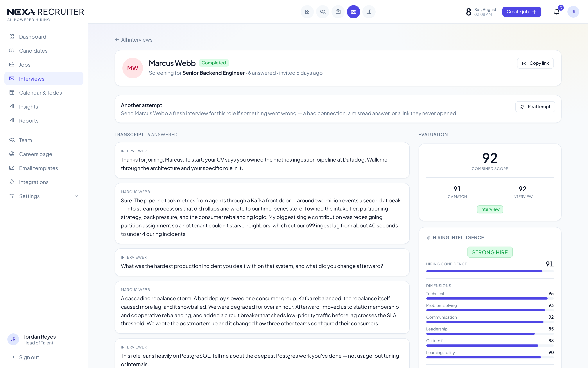
Task: Open the Senior Backend Engineer job link
Action: [213, 73]
